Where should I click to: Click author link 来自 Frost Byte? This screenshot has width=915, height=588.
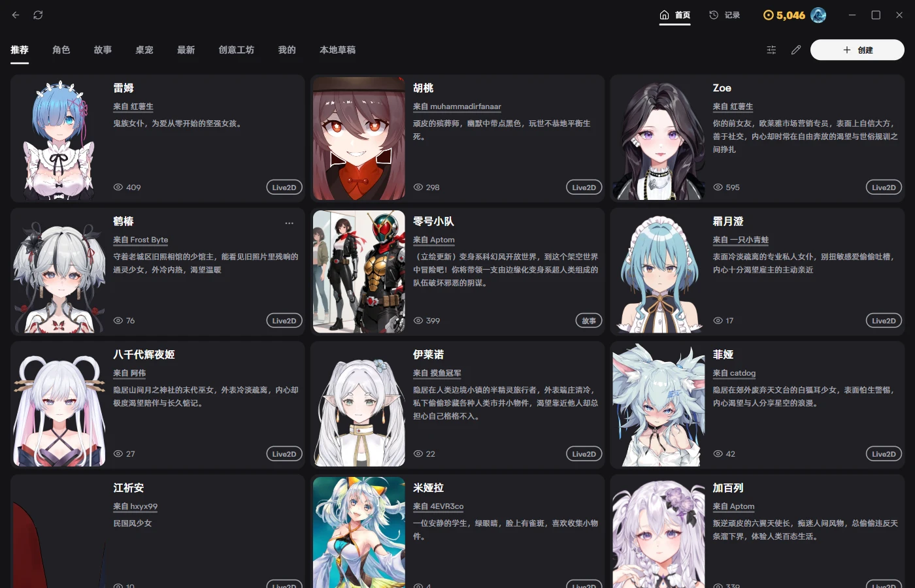pyautogui.click(x=141, y=240)
